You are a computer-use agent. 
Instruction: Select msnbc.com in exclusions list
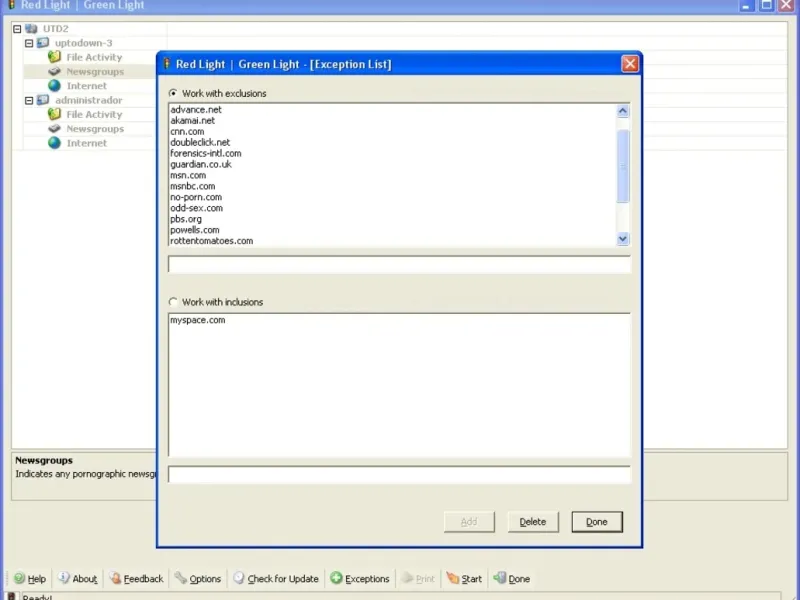(192, 186)
